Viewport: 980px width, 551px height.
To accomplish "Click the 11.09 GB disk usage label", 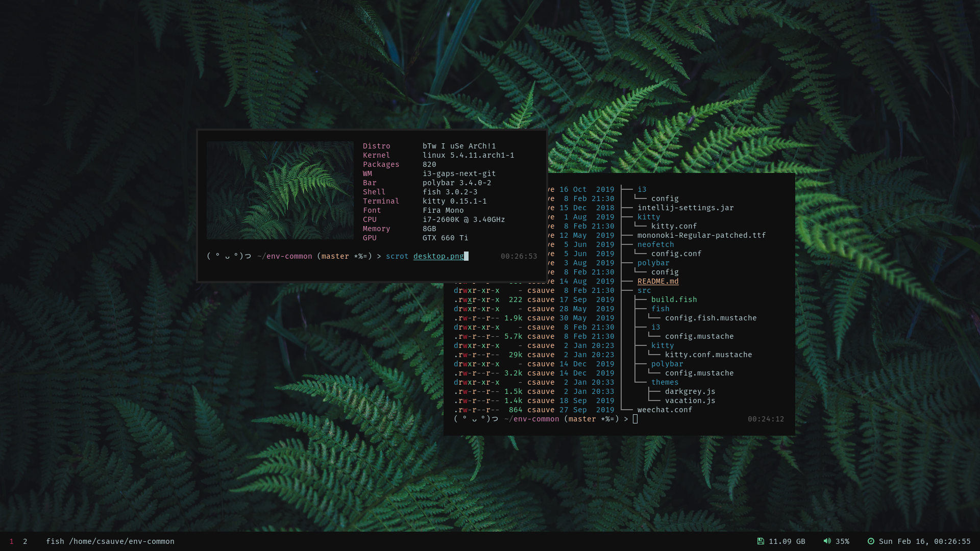I will (787, 541).
